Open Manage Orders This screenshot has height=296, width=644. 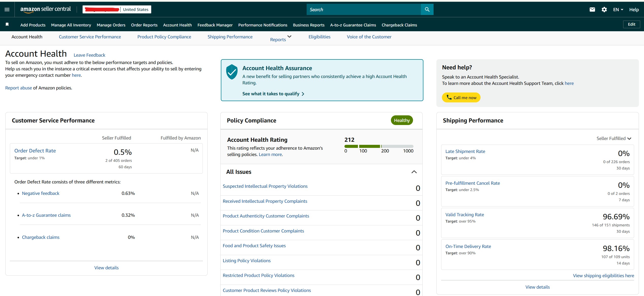pyautogui.click(x=111, y=25)
